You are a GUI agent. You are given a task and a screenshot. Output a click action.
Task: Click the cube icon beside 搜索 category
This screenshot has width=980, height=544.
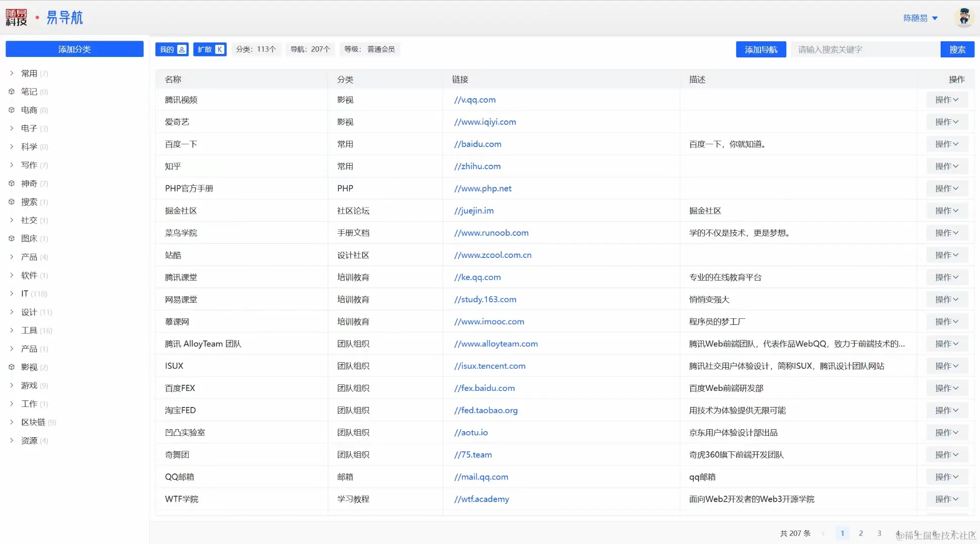point(12,201)
